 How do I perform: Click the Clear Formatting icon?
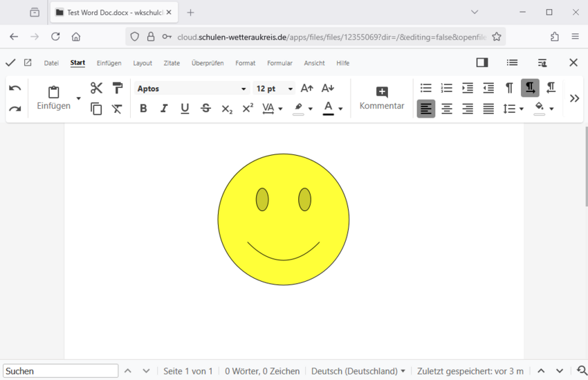tap(118, 109)
